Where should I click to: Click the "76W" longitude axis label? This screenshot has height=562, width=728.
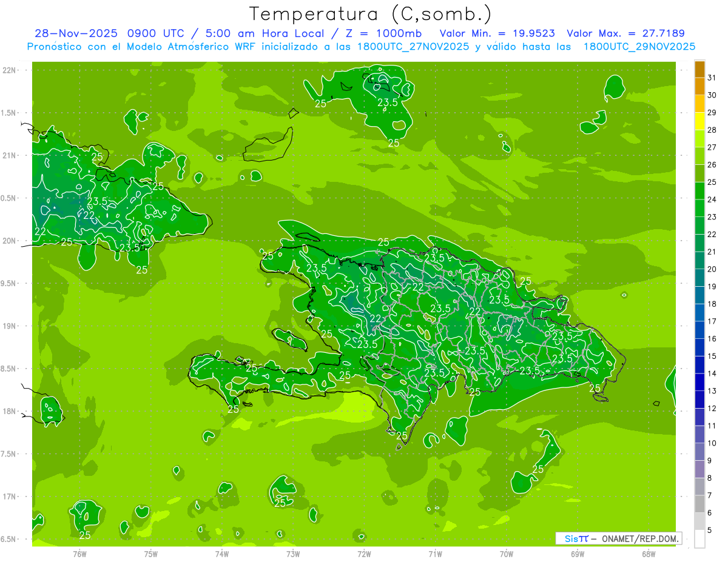point(79,554)
